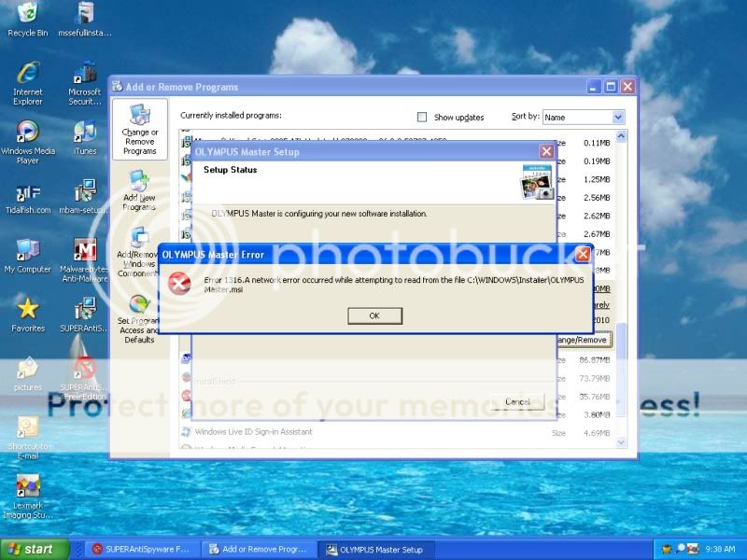
Task: Select Change or Remove Programs sidebar icon
Action: click(x=139, y=130)
